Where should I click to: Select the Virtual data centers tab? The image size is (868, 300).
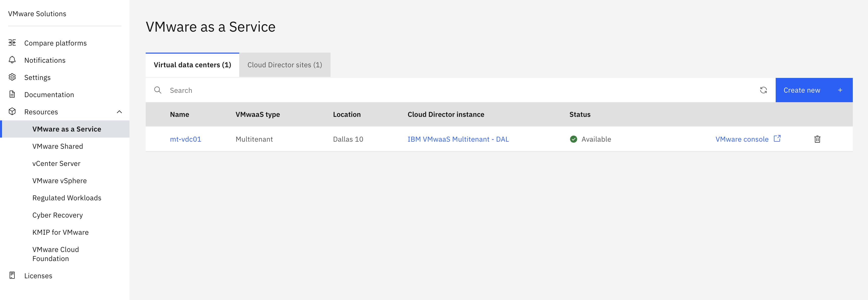192,65
